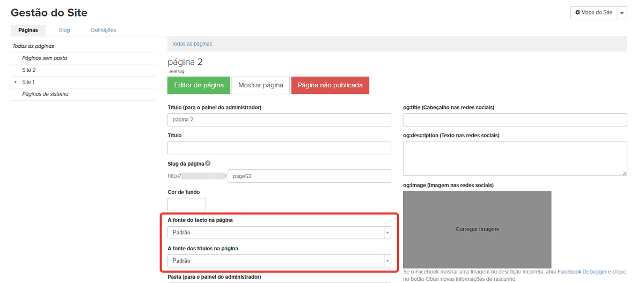The image size is (644, 283).
Task: Expand the Site 1 tree node
Action: click(x=16, y=83)
